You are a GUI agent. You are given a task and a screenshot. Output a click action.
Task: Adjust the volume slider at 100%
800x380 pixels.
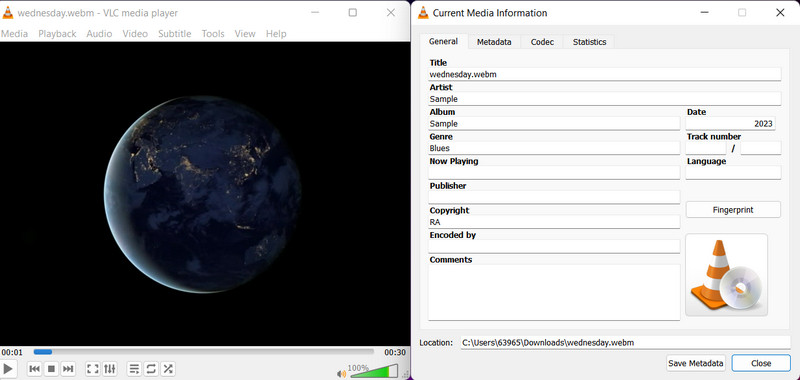[374, 371]
